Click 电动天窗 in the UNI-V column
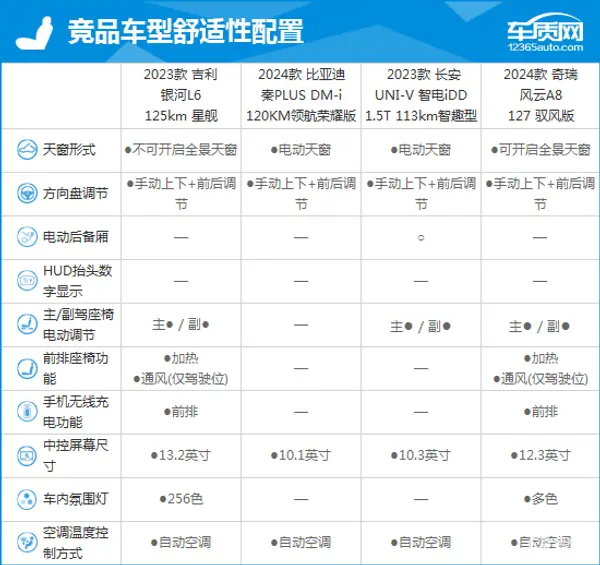The height and width of the screenshot is (565, 600). (x=421, y=150)
